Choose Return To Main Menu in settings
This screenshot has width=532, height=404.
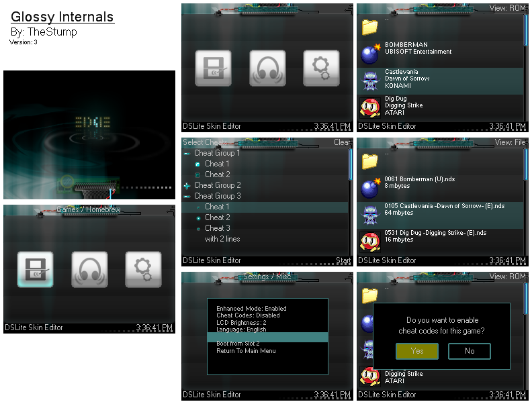click(x=246, y=351)
